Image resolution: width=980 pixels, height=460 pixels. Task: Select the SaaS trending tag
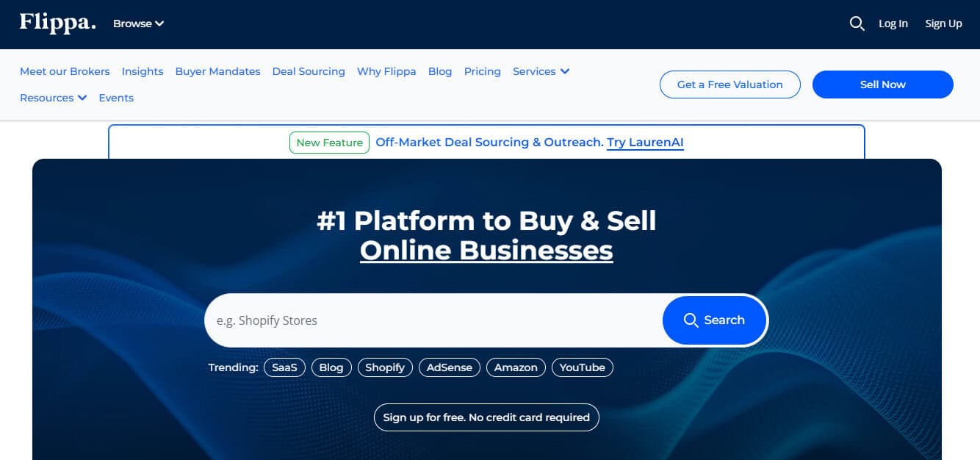pyautogui.click(x=284, y=367)
